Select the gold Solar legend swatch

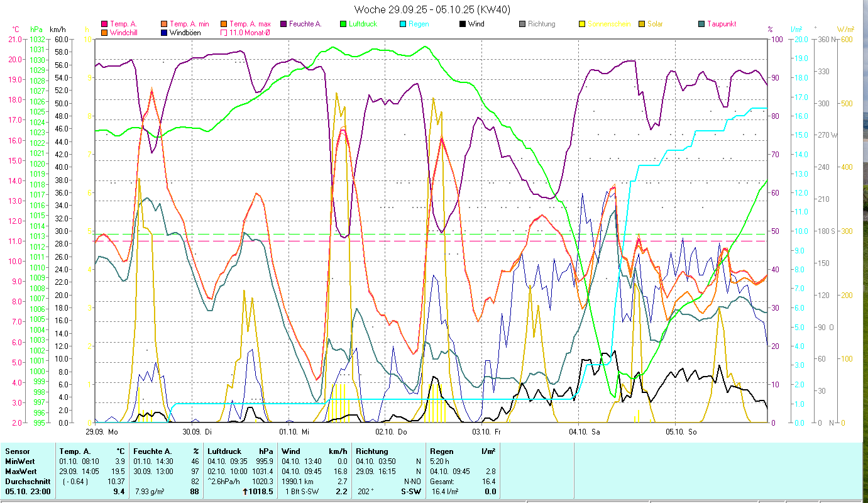[x=642, y=24]
